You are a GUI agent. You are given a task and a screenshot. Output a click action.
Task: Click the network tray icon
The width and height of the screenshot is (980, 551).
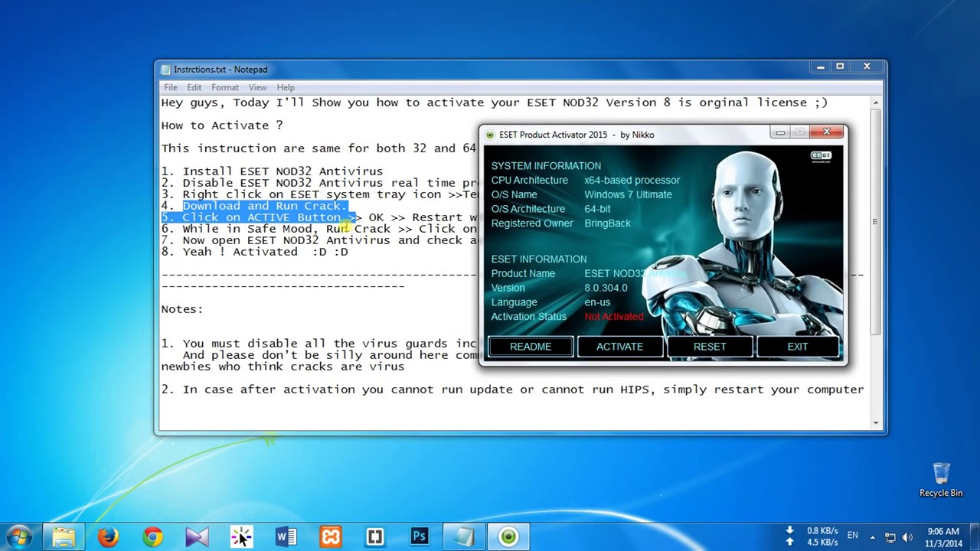pyautogui.click(x=890, y=537)
